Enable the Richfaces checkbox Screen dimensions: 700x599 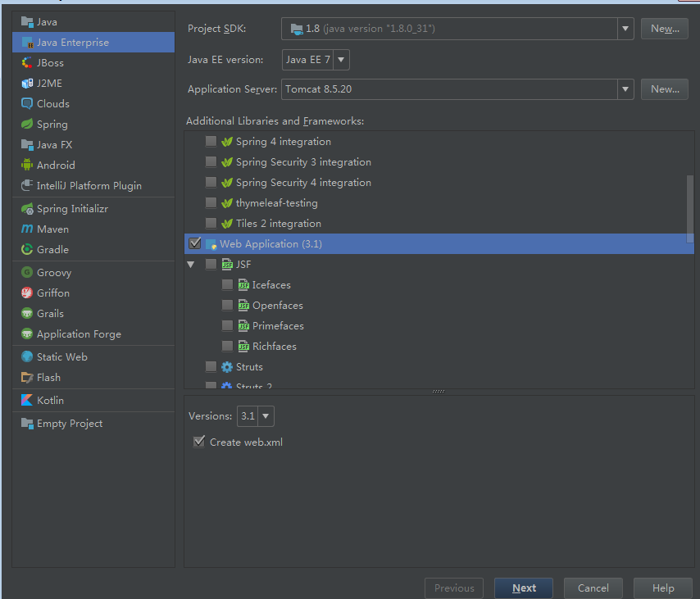[x=227, y=346]
